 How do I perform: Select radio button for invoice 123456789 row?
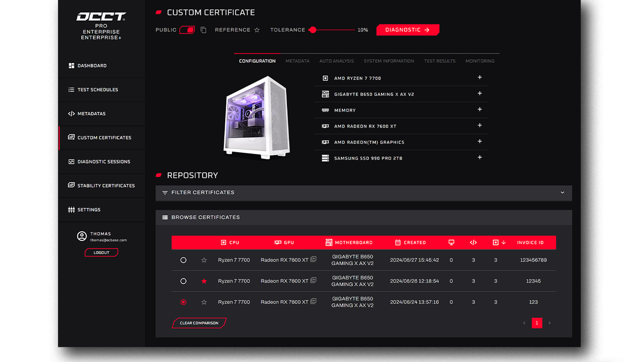click(183, 260)
